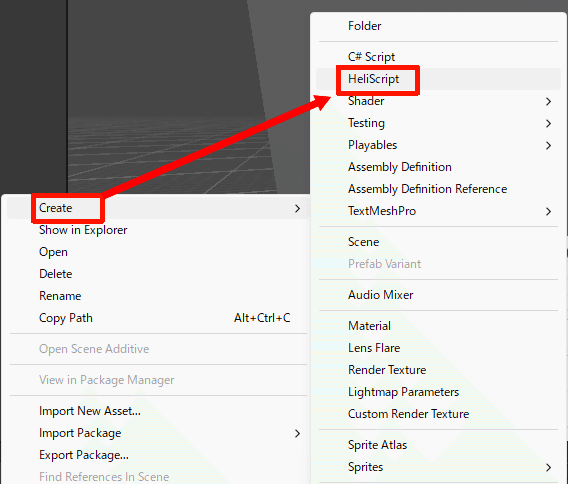The image size is (568, 484).
Task: Choose Show in Explorer
Action: pos(83,230)
